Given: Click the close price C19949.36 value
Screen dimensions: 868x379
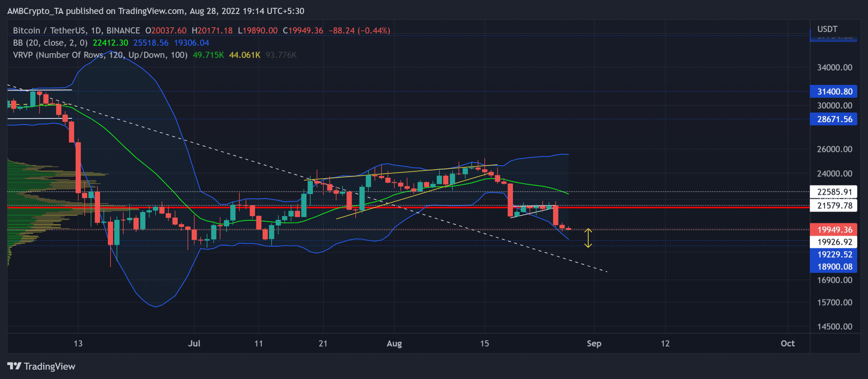Looking at the screenshot, I should (x=303, y=31).
